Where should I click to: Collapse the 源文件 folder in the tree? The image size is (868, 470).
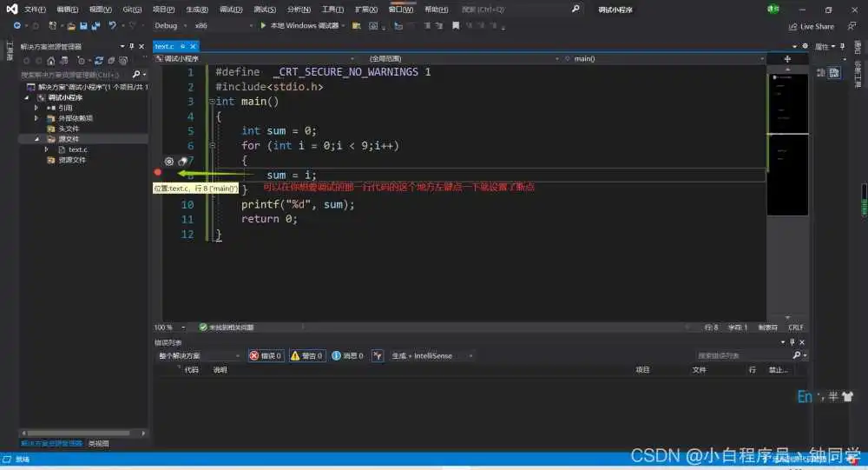pyautogui.click(x=37, y=139)
